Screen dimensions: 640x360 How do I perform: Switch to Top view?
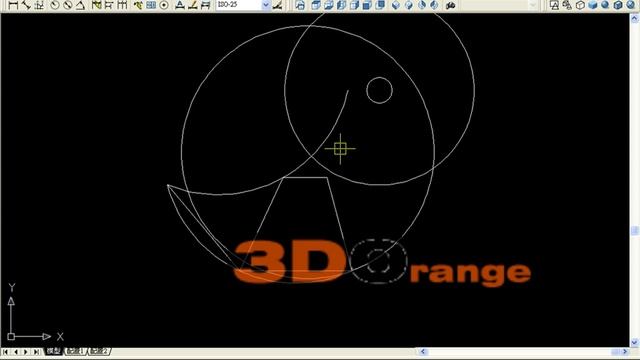[x=316, y=5]
